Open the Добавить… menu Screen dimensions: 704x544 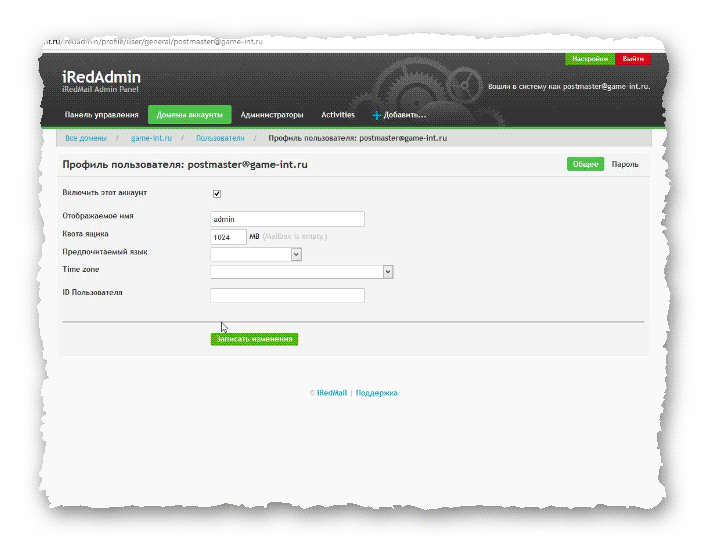click(x=404, y=115)
